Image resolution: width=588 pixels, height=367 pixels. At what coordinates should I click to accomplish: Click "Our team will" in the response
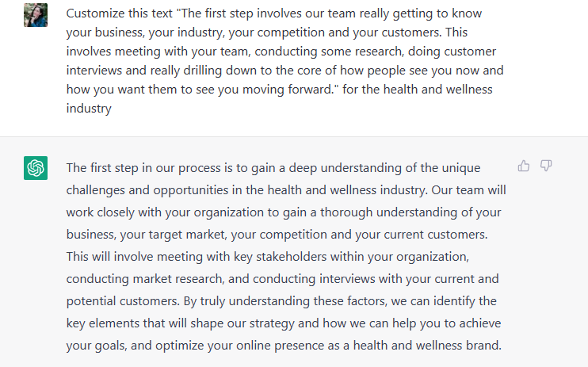pyautogui.click(x=468, y=190)
